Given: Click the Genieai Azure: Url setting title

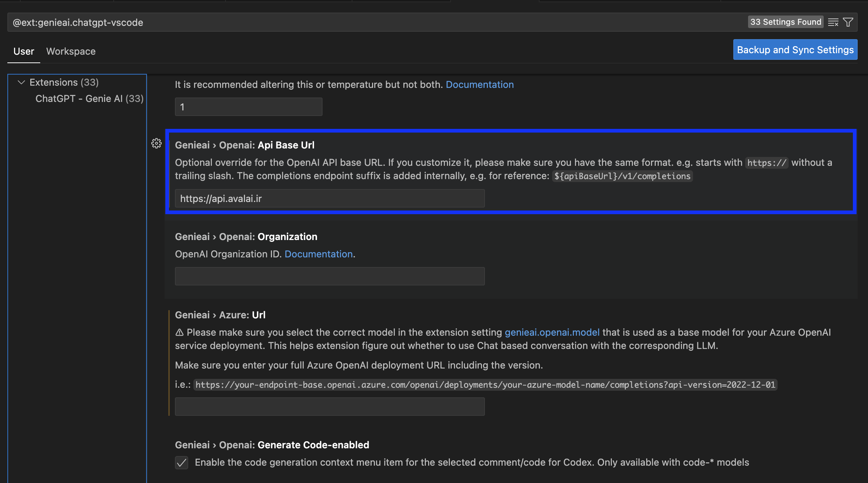Looking at the screenshot, I should tap(220, 315).
